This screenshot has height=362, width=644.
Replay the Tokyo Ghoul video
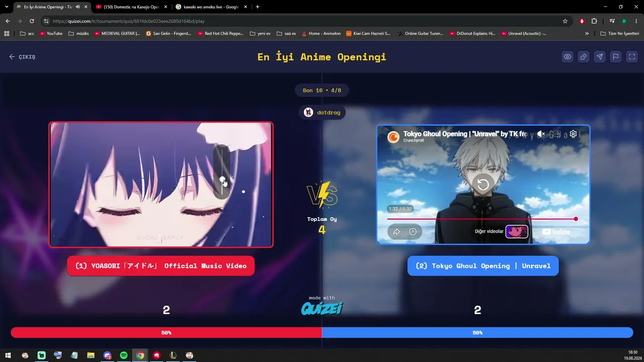pyautogui.click(x=483, y=184)
